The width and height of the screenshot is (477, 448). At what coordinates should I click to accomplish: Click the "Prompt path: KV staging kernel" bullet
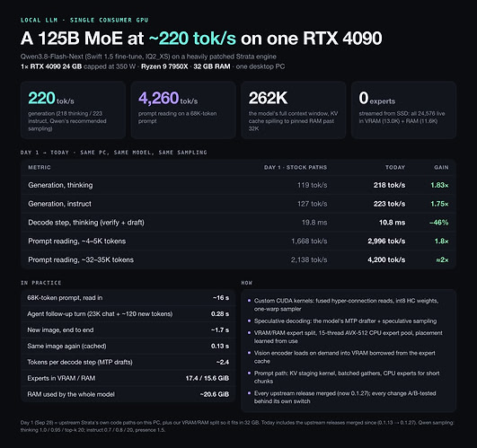pos(347,377)
